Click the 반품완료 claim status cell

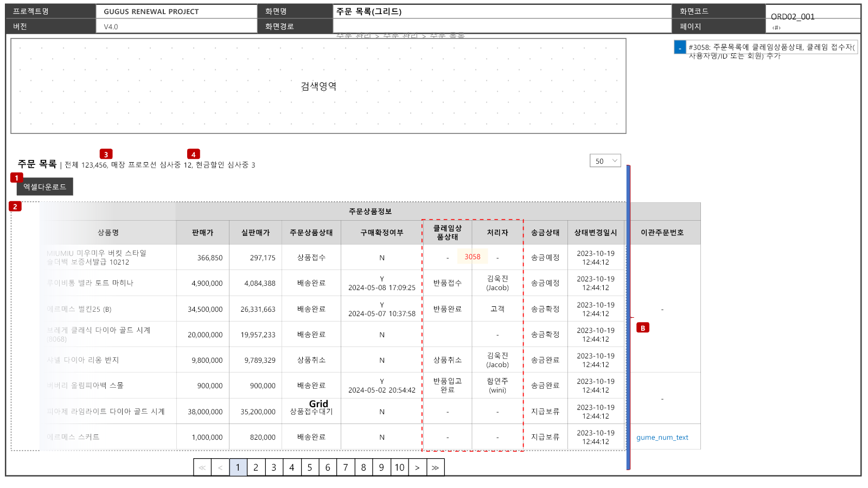pyautogui.click(x=448, y=309)
